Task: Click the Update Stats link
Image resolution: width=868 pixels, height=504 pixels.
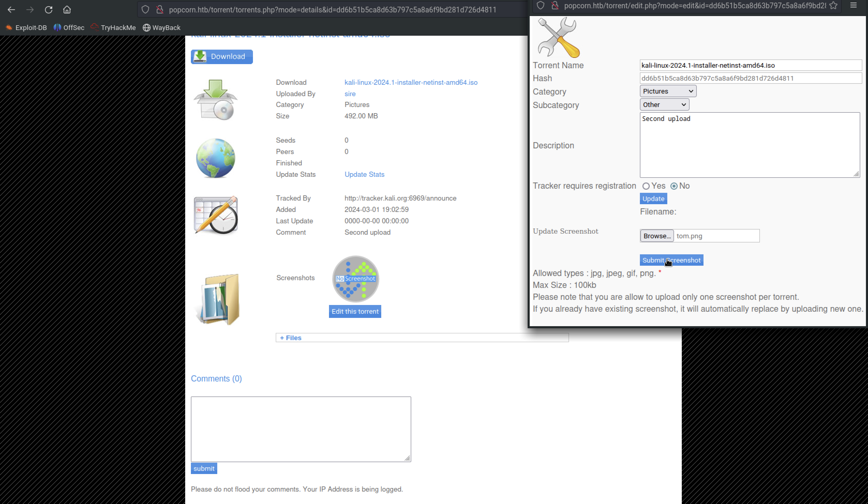Action: (364, 174)
